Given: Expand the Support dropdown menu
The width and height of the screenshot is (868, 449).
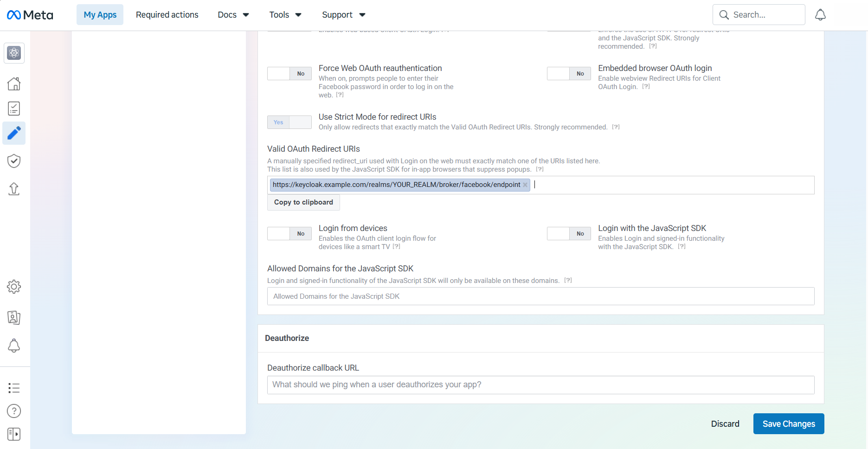Looking at the screenshot, I should pos(344,15).
